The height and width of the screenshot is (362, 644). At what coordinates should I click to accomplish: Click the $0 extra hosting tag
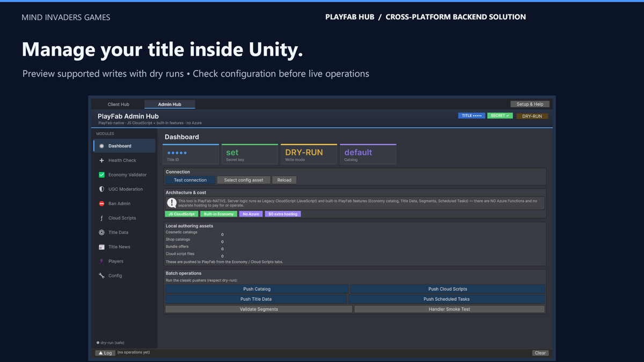283,214
